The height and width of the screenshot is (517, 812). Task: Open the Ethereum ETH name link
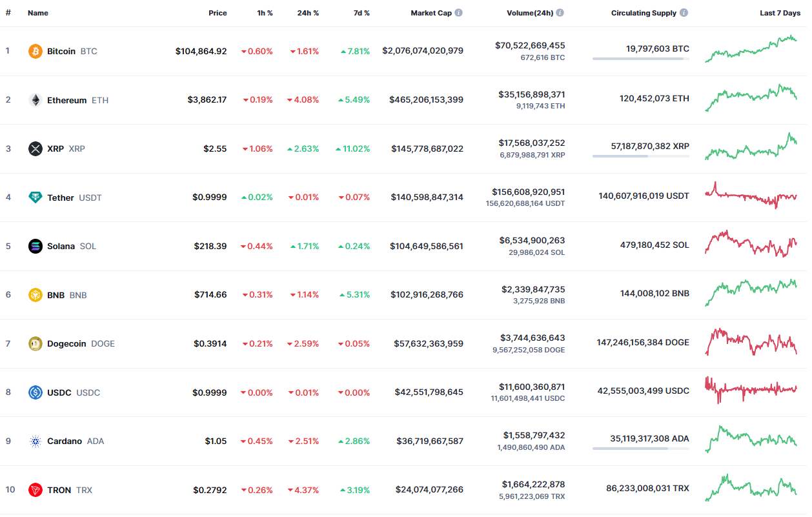[78, 100]
